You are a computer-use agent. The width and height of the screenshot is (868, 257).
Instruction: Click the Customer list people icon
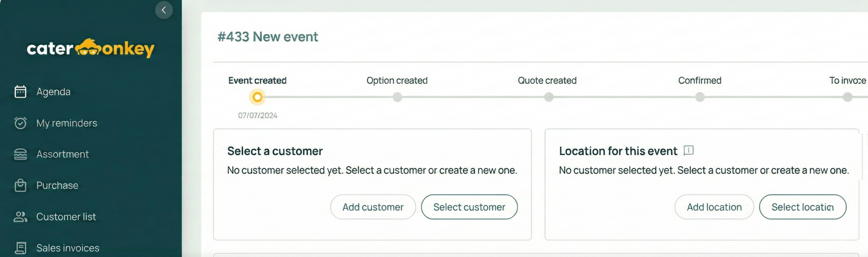click(x=20, y=217)
